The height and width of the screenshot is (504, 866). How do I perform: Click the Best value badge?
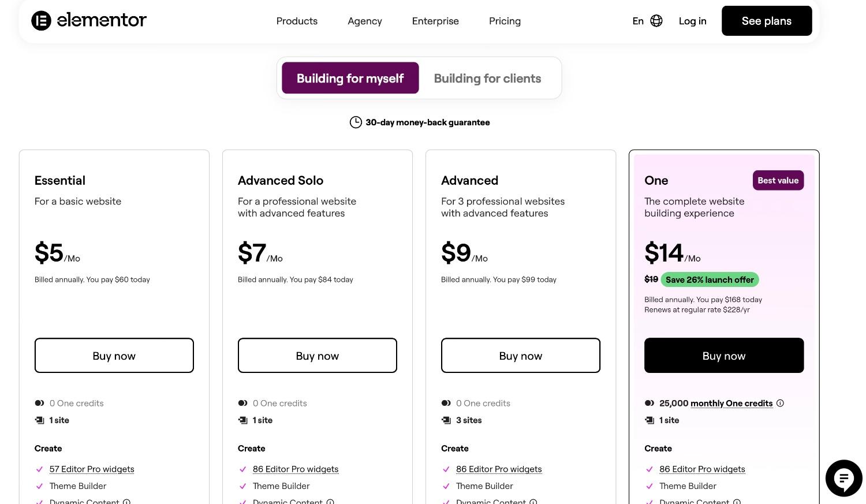[778, 180]
